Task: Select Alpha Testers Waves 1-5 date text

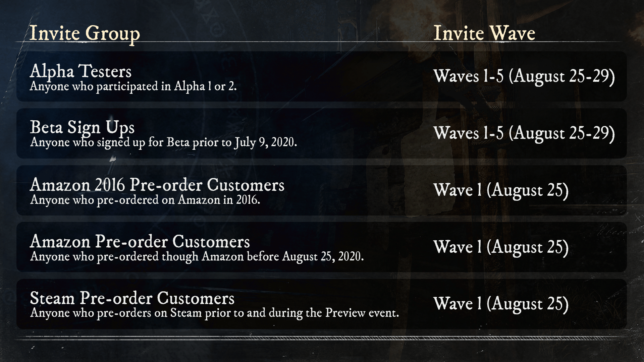Action: coord(524,76)
